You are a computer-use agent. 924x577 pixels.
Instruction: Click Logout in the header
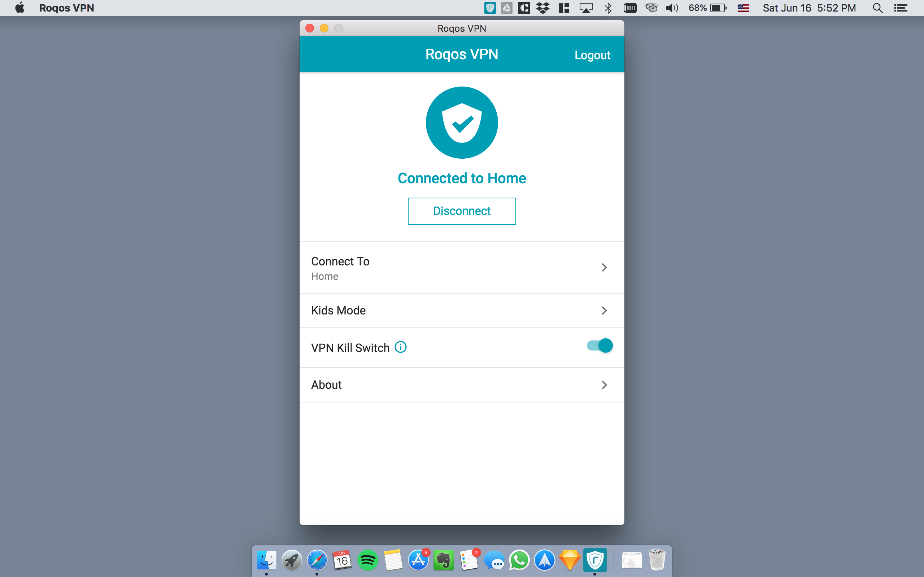592,54
